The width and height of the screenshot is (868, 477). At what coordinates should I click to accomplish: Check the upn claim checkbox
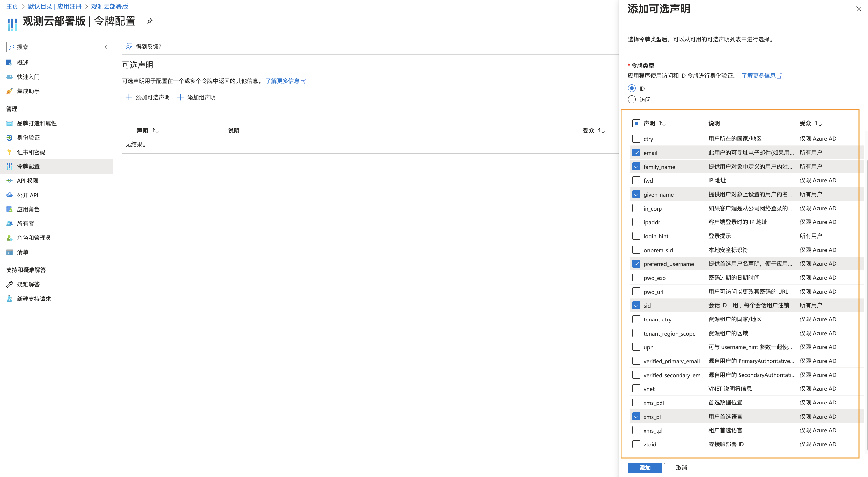(636, 347)
